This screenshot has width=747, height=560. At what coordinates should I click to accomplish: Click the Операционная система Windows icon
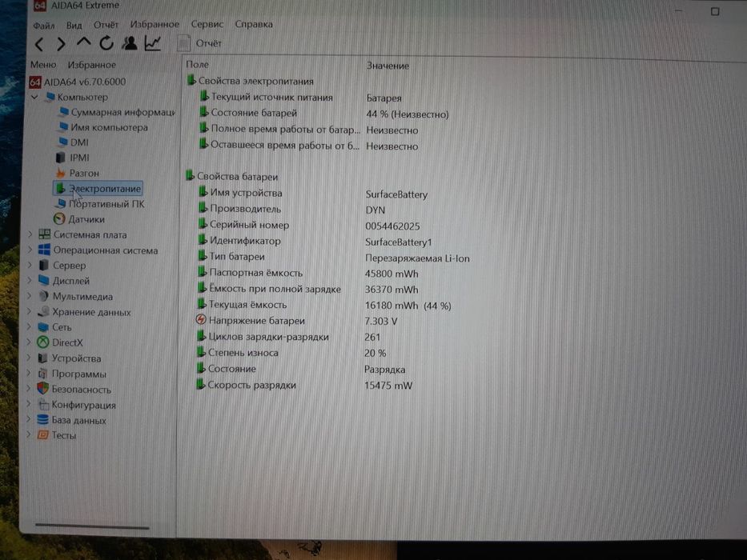pyautogui.click(x=44, y=250)
